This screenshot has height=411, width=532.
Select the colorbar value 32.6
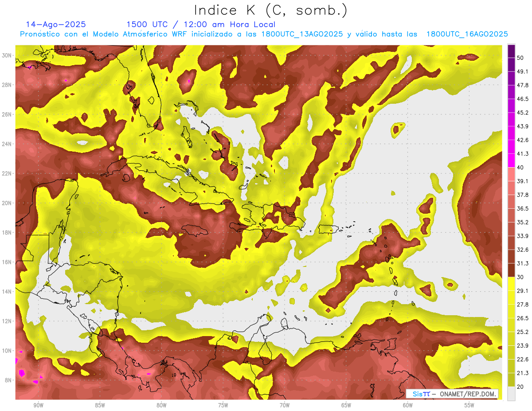tap(522, 250)
